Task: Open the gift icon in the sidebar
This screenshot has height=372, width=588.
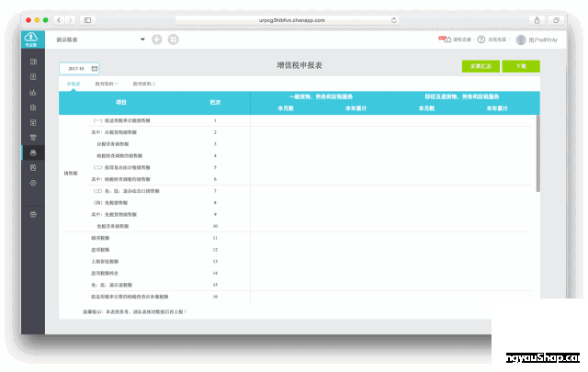Action: (x=33, y=214)
